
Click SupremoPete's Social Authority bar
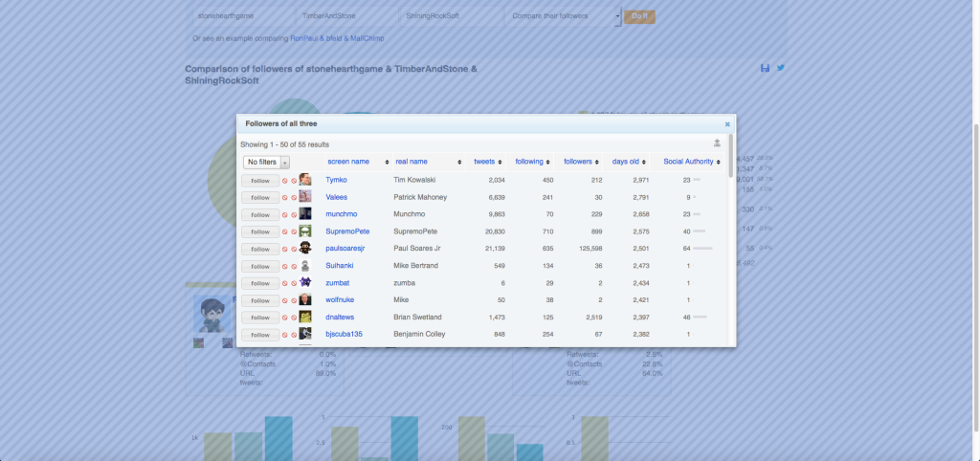699,231
